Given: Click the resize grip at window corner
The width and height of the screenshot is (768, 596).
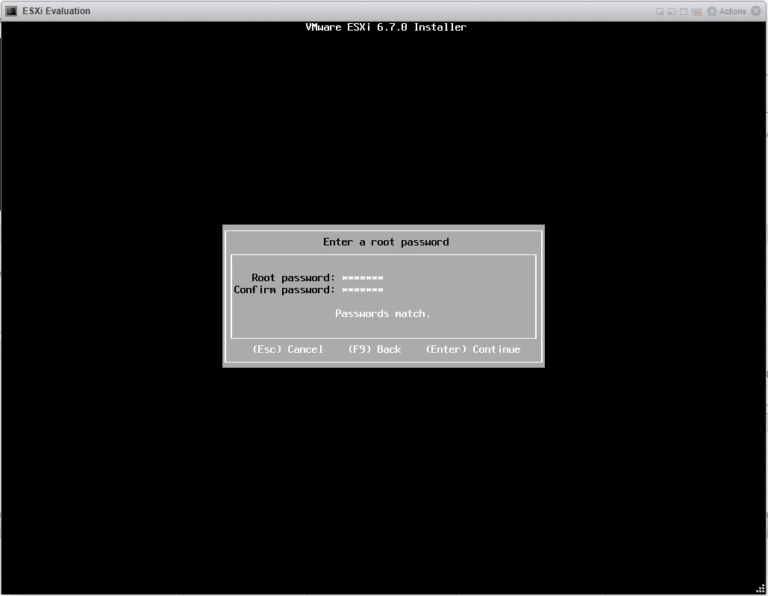Looking at the screenshot, I should (x=760, y=589).
